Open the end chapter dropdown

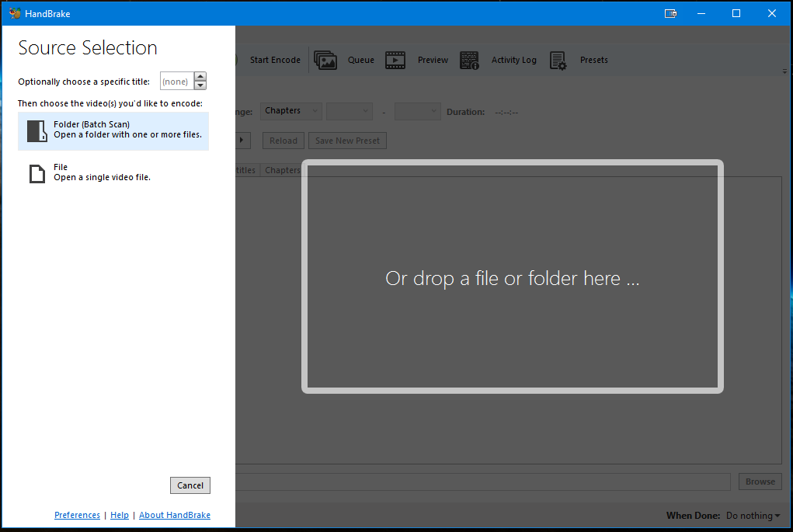(x=418, y=111)
